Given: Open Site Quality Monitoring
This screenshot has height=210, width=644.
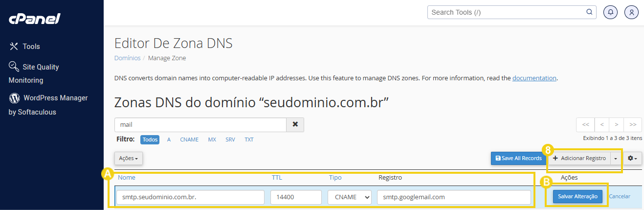Looking at the screenshot, I should tap(40, 67).
